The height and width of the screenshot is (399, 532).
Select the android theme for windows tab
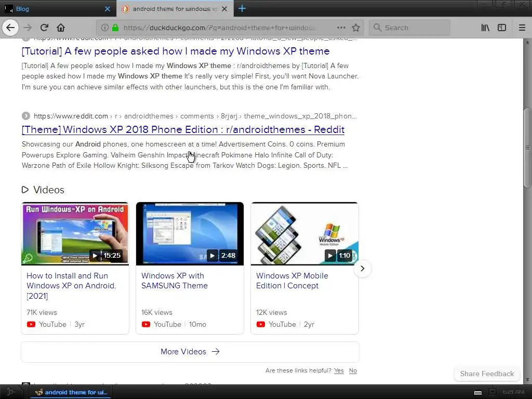[x=175, y=9]
